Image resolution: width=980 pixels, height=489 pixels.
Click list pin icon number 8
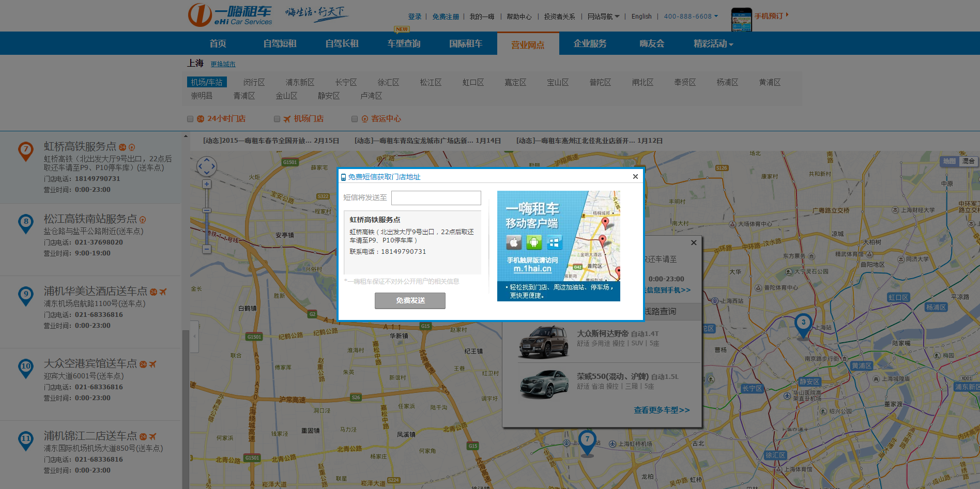(x=26, y=223)
